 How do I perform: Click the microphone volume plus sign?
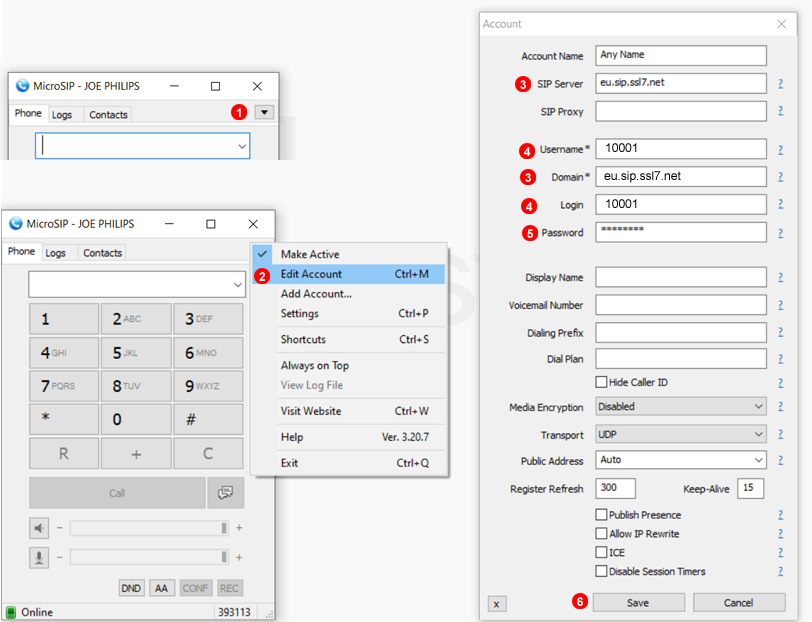point(239,557)
